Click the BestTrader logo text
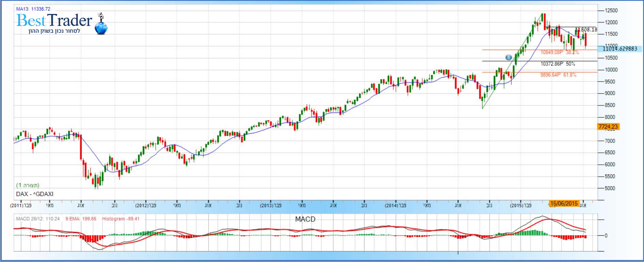Image resolution: width=644 pixels, height=262 pixels. (x=55, y=21)
